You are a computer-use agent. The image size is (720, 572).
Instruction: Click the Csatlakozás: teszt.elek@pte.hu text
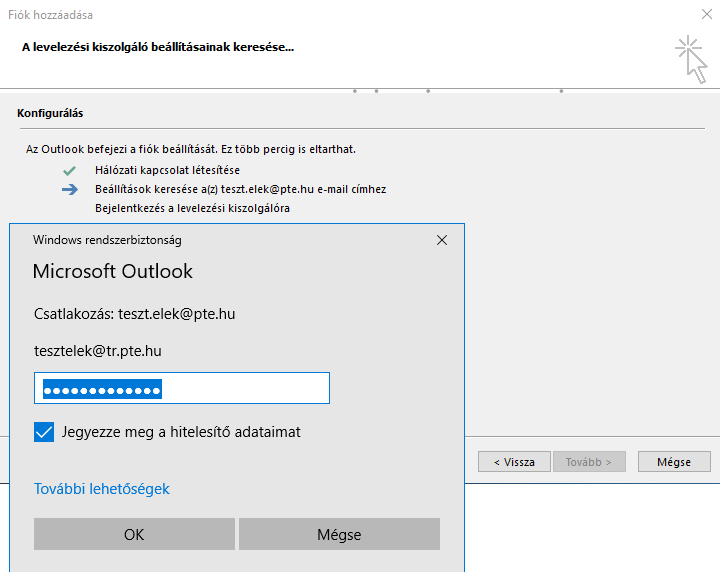point(135,314)
